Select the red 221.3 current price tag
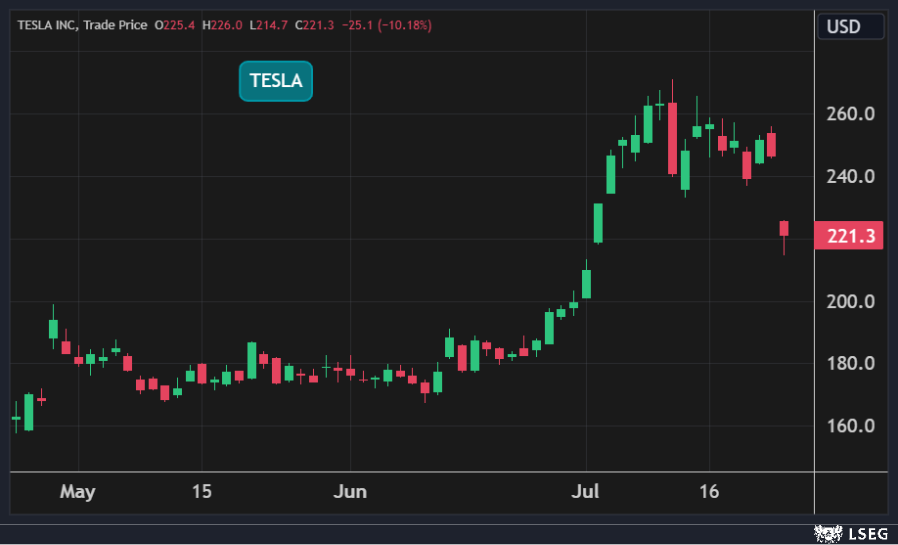Screen dimensions: 898x545 [x=849, y=236]
